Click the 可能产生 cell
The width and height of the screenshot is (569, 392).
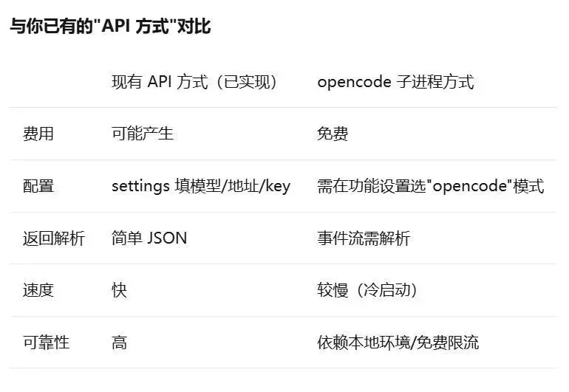click(x=142, y=134)
